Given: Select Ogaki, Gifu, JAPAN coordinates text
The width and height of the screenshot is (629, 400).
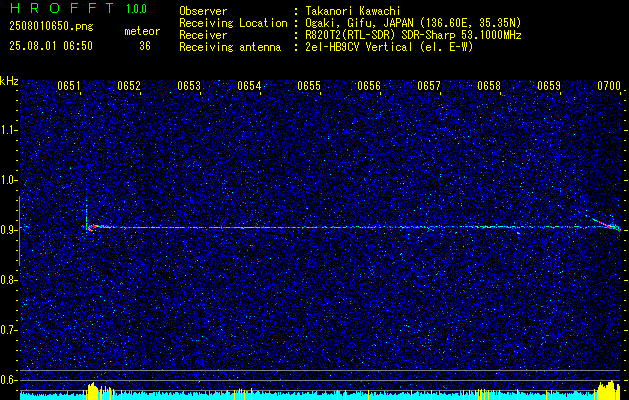Looking at the screenshot, I should coord(413,23).
